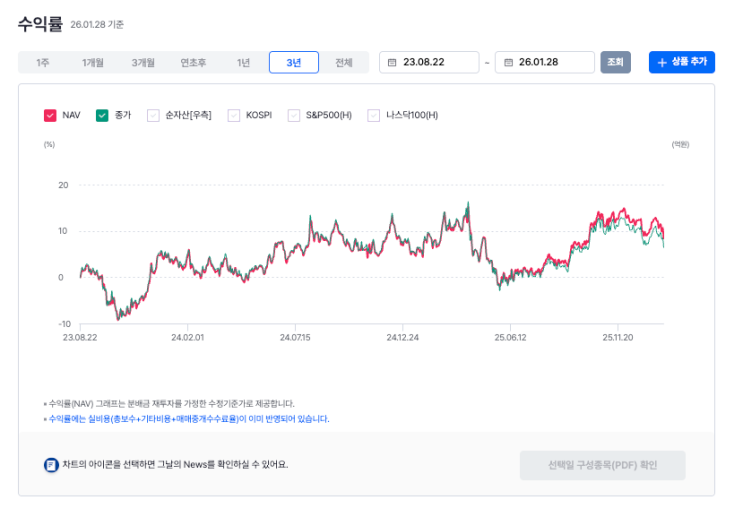This screenshot has width=743, height=517.
Task: Select the 전체 period tab
Action: [344, 63]
